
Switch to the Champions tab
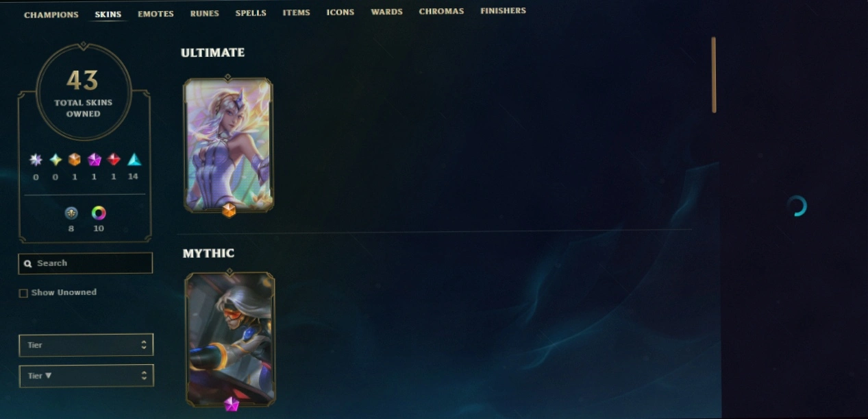pyautogui.click(x=51, y=14)
